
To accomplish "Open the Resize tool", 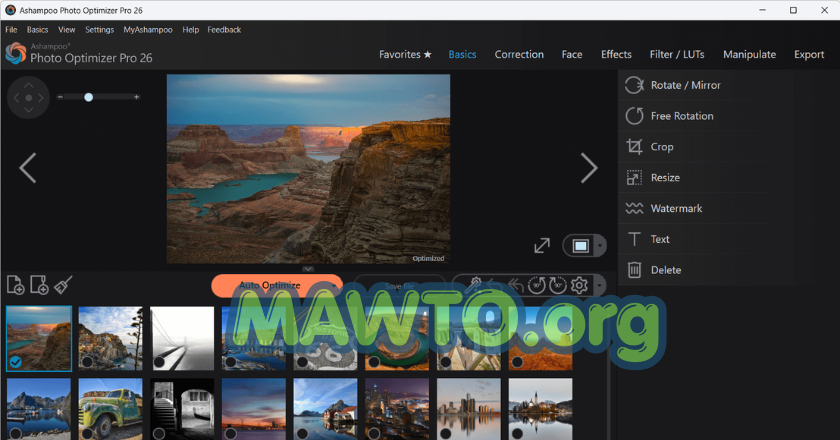I will 693,177.
